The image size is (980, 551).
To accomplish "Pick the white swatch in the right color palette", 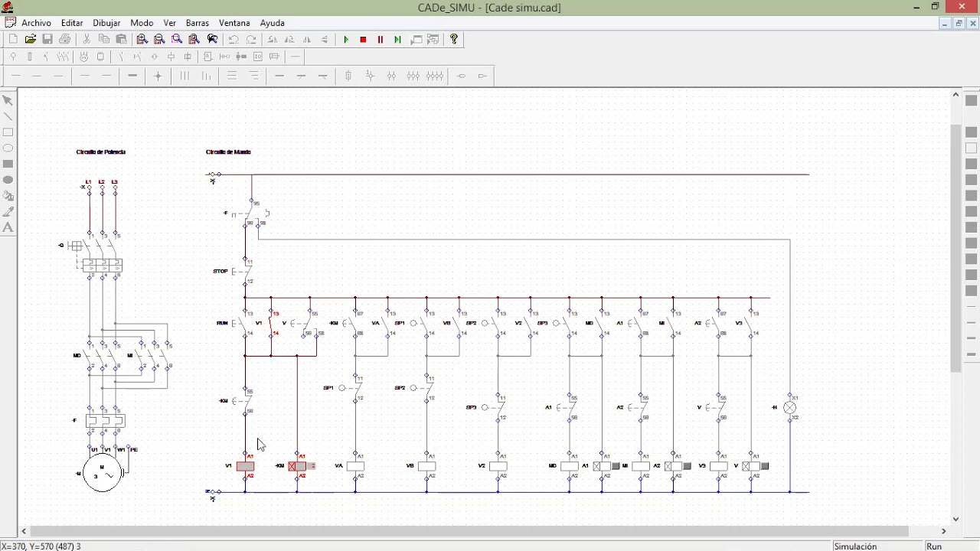I will click(x=972, y=148).
